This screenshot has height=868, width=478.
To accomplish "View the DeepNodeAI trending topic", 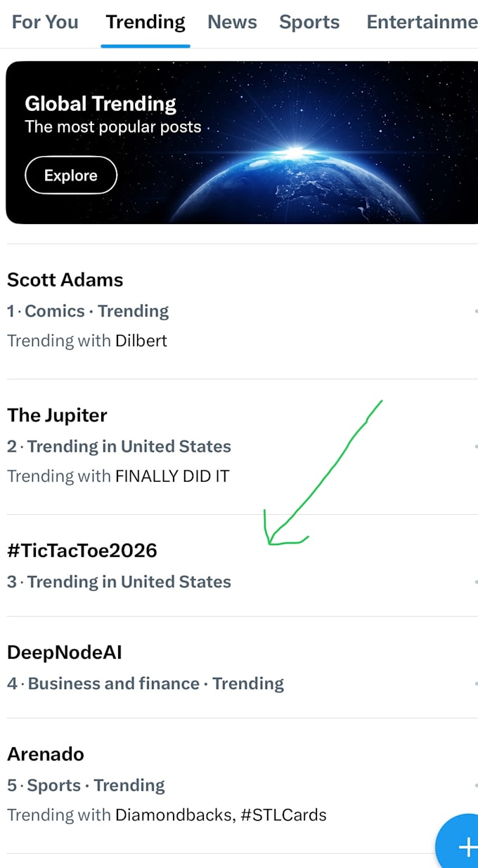I will (x=239, y=667).
